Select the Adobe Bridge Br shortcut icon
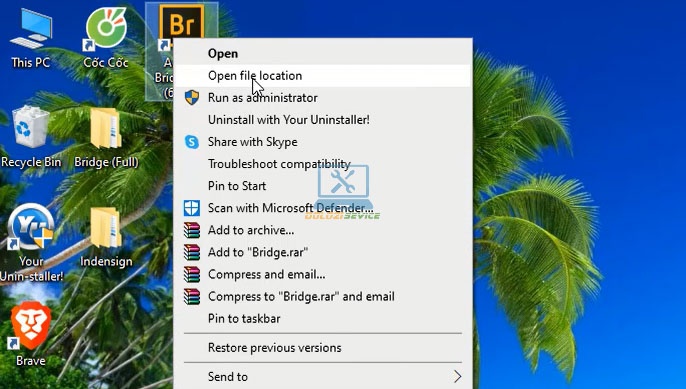This screenshot has height=389, width=686. [181, 24]
